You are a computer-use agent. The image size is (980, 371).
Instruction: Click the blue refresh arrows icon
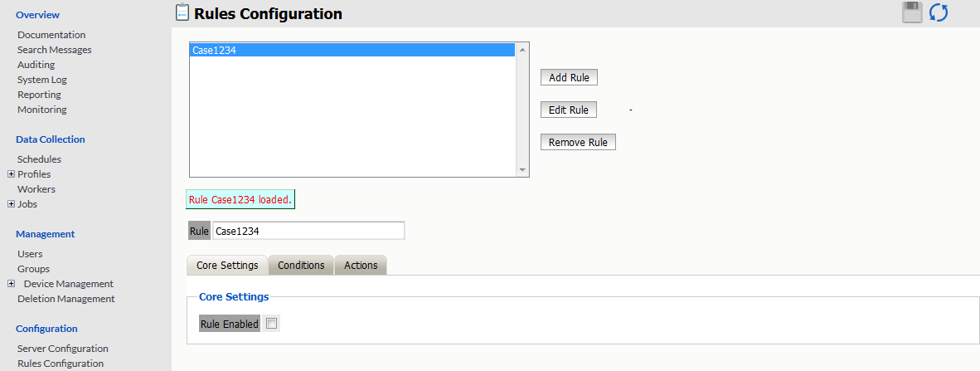939,12
